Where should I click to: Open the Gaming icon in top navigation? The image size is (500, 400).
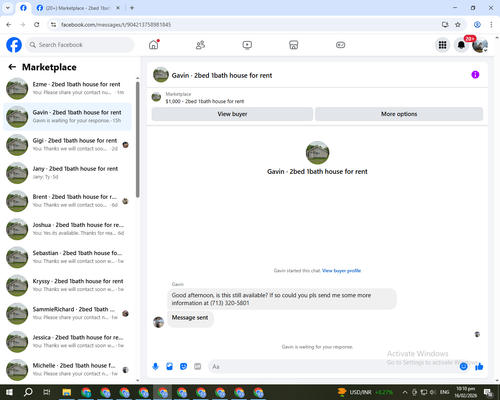coord(340,45)
